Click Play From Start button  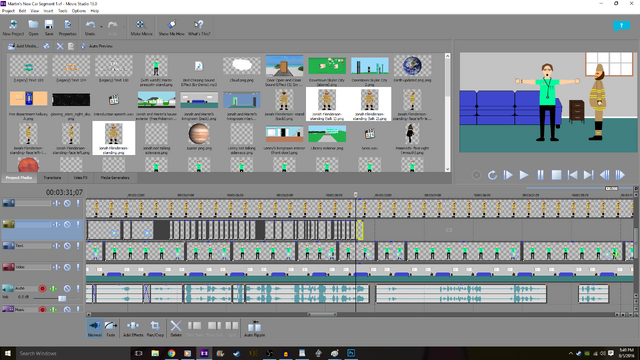point(508,175)
